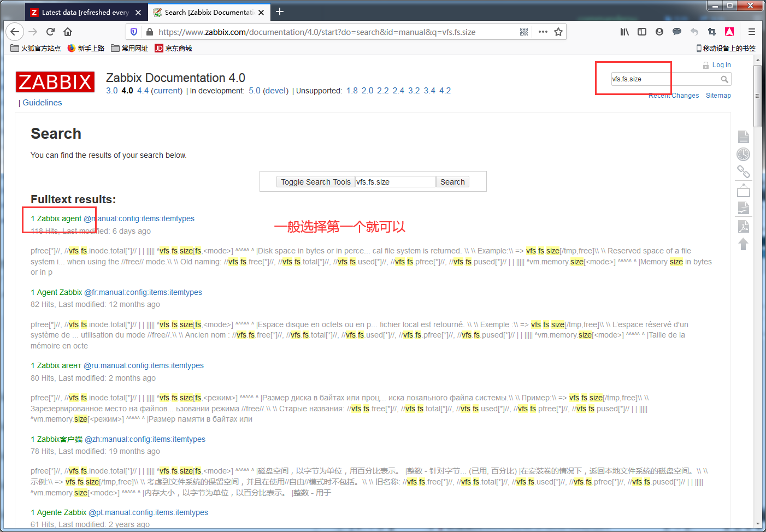Image resolution: width=766 pixels, height=532 pixels.
Task: Open the QR code icon in the address bar
Action: point(524,32)
